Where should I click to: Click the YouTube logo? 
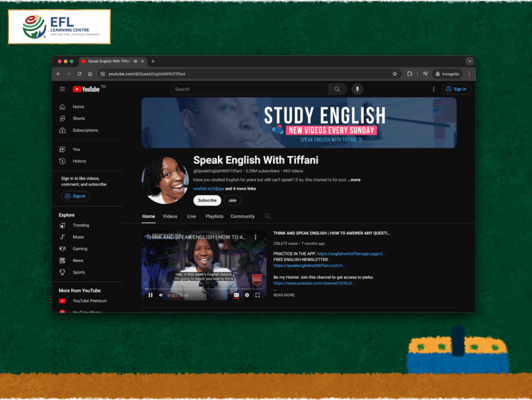pos(87,89)
